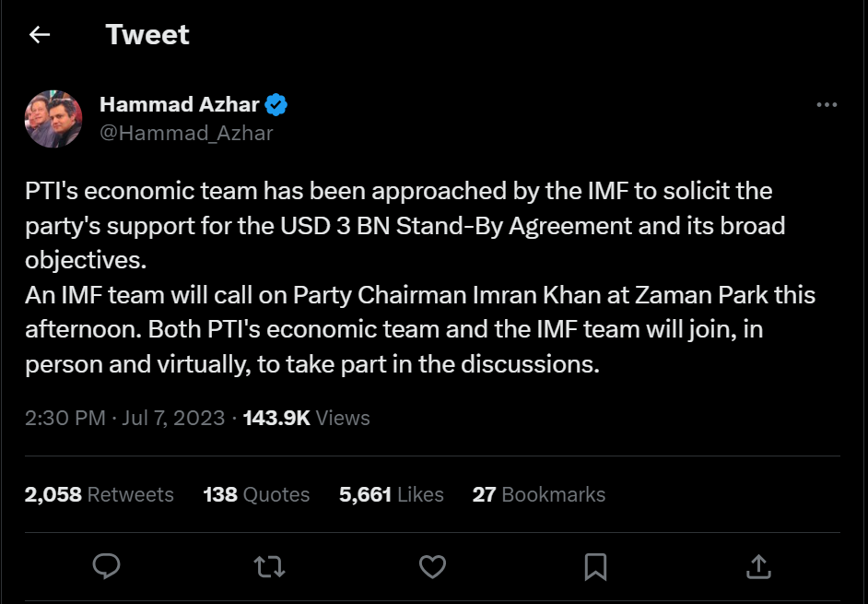
Task: Open the @Hammad_Azhar handle
Action: (x=187, y=133)
